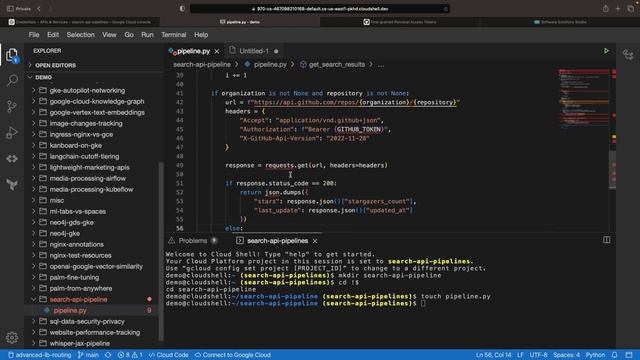Image resolution: width=640 pixels, height=360 pixels.
Task: Change the UTF-8 encoding setting
Action: [x=538, y=355]
